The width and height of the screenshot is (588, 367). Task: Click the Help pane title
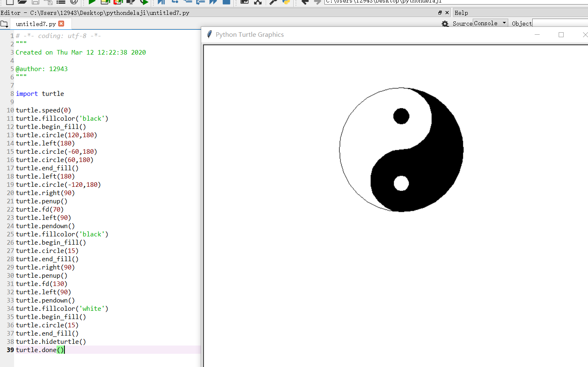461,13
